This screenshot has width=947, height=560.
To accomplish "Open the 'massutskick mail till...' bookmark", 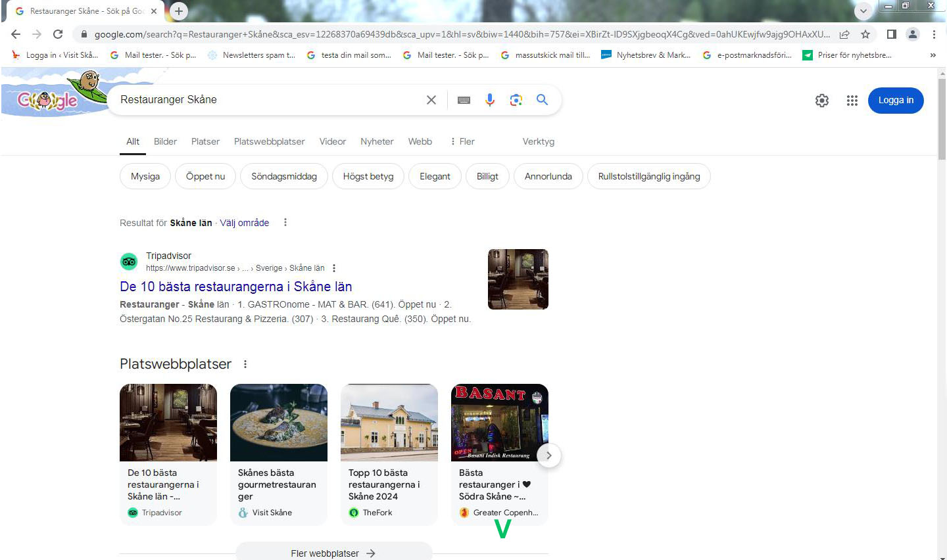I will click(545, 55).
